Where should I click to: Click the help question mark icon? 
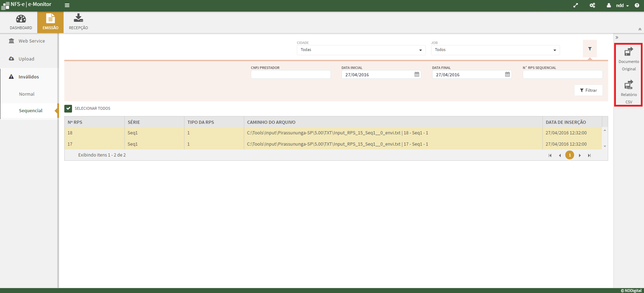(637, 5)
